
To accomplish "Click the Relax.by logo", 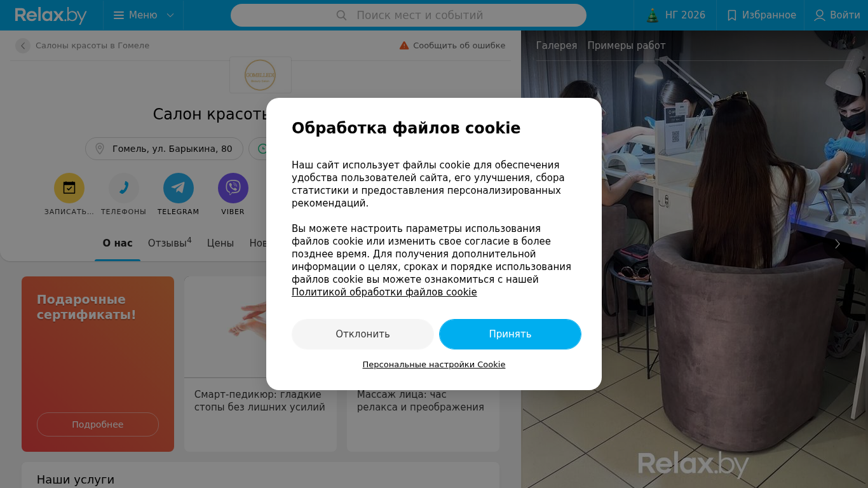I will [51, 15].
